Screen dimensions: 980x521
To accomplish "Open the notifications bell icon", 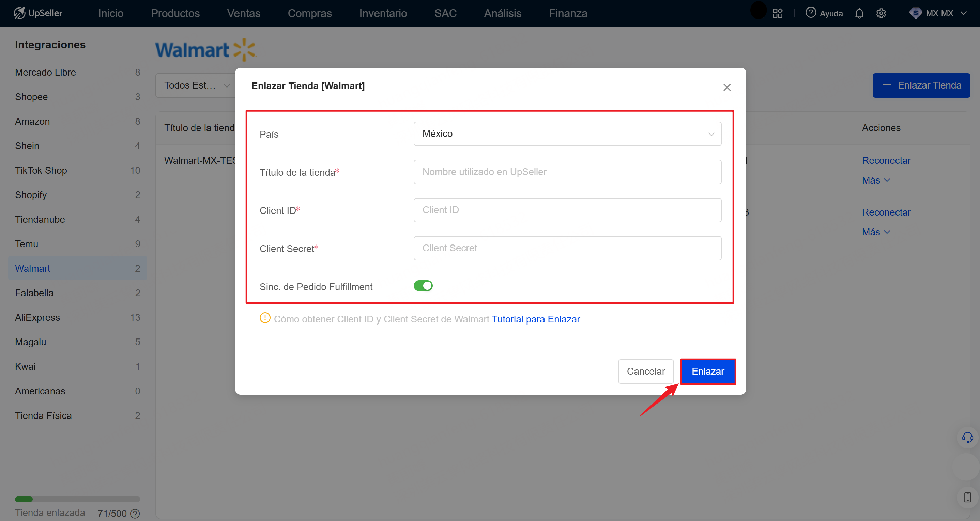I will [x=859, y=13].
